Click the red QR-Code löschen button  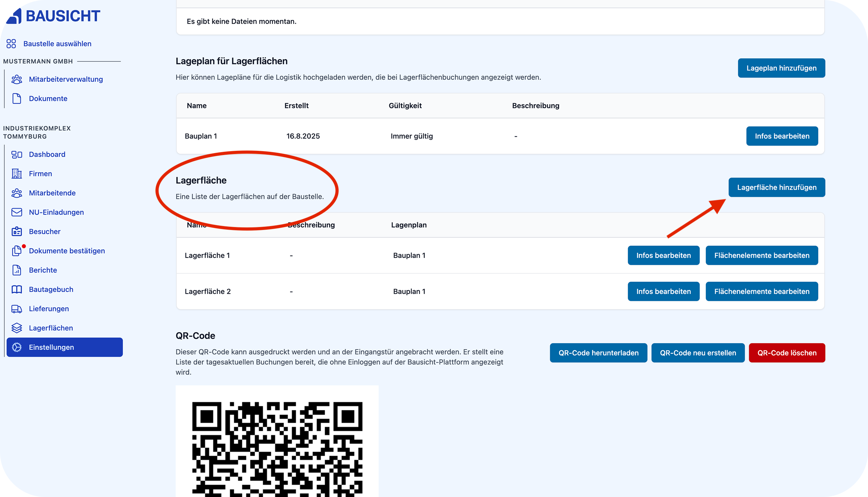point(787,353)
